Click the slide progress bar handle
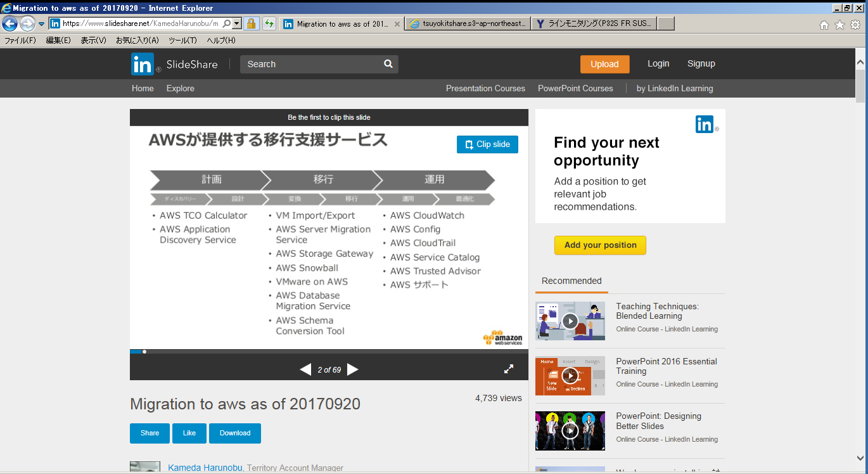 [144, 351]
